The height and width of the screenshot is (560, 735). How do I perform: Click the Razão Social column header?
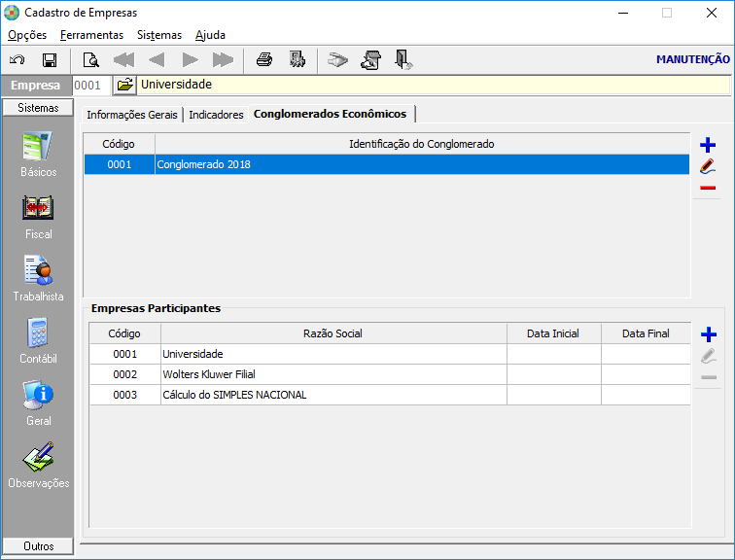click(333, 333)
